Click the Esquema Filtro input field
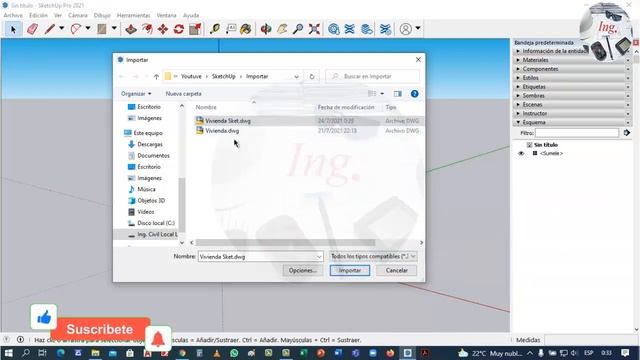The width and height of the screenshot is (640, 360). (x=577, y=133)
